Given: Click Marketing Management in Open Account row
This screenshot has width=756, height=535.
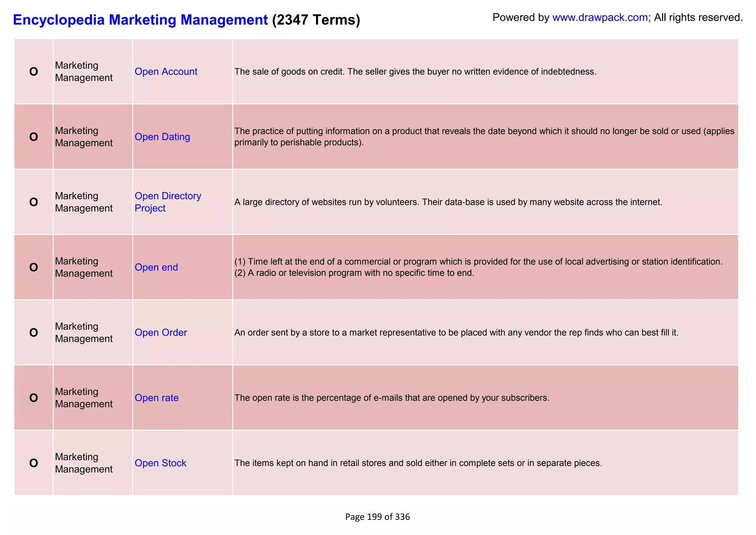Looking at the screenshot, I should tap(84, 72).
